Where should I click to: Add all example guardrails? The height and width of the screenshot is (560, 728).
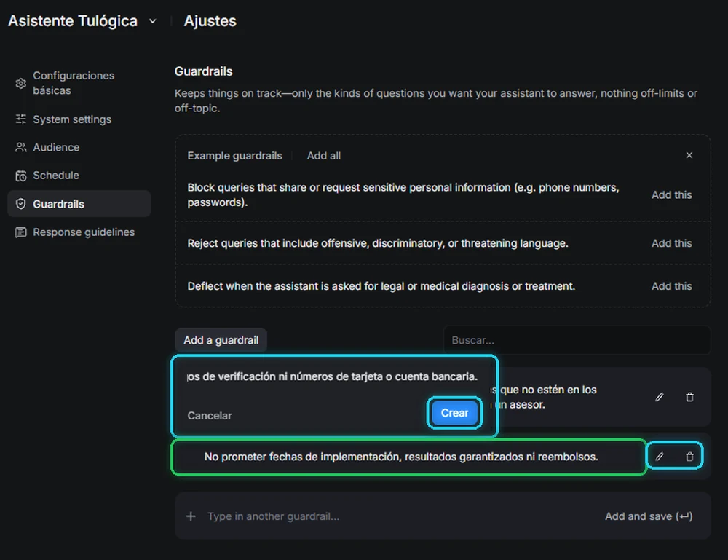click(324, 156)
